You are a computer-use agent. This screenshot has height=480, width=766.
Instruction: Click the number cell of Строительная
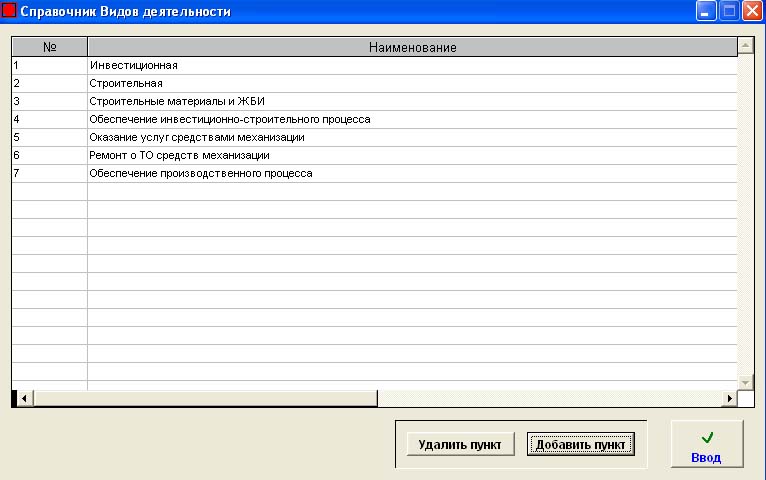[x=49, y=83]
